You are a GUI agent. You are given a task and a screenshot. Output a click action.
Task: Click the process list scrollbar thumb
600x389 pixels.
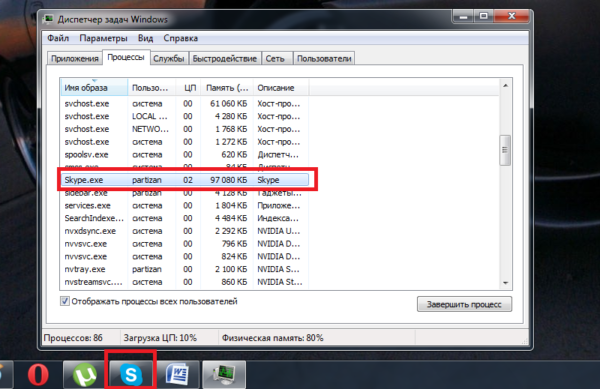[505, 150]
